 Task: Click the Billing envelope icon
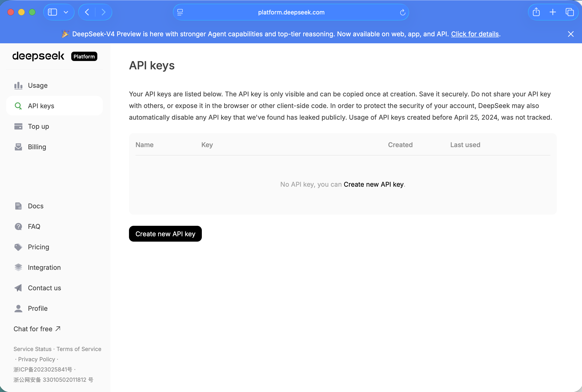pos(18,147)
